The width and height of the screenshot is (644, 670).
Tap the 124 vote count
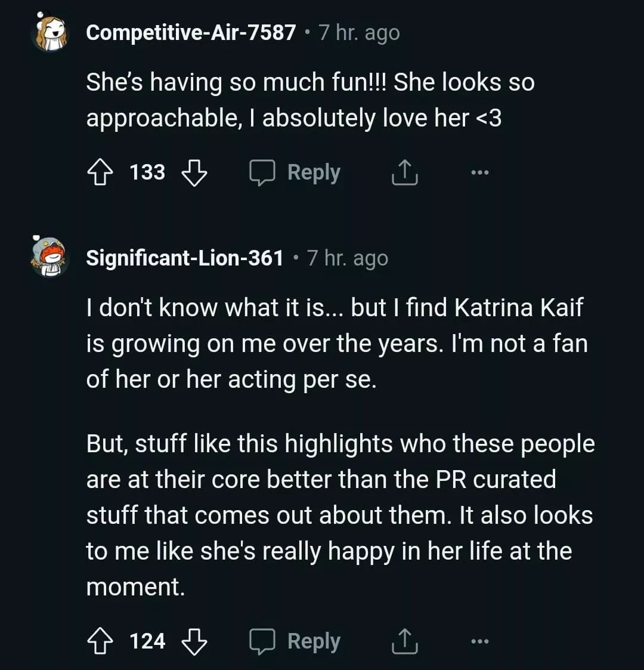[x=147, y=642]
